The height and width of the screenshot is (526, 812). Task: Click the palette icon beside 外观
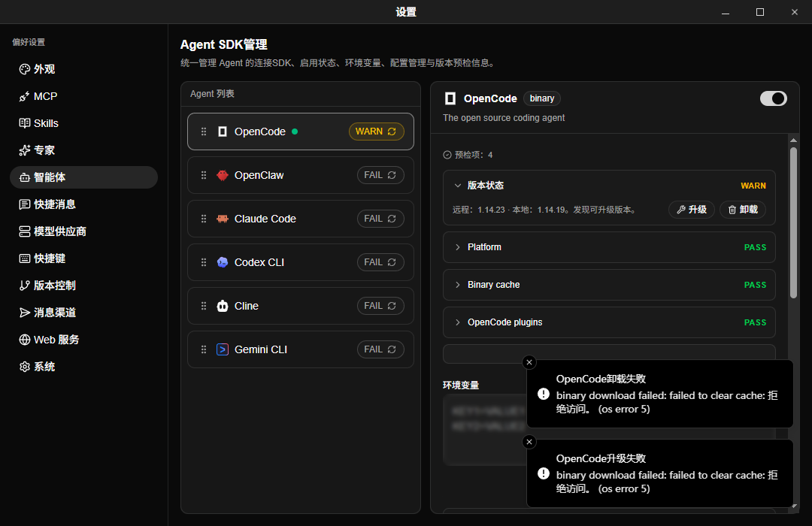click(x=24, y=69)
